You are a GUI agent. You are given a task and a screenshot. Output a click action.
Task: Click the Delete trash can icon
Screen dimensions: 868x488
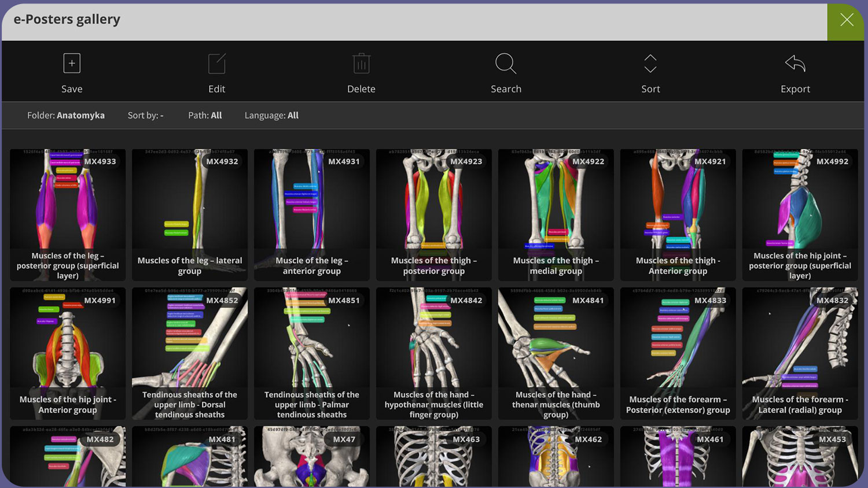pyautogui.click(x=361, y=63)
